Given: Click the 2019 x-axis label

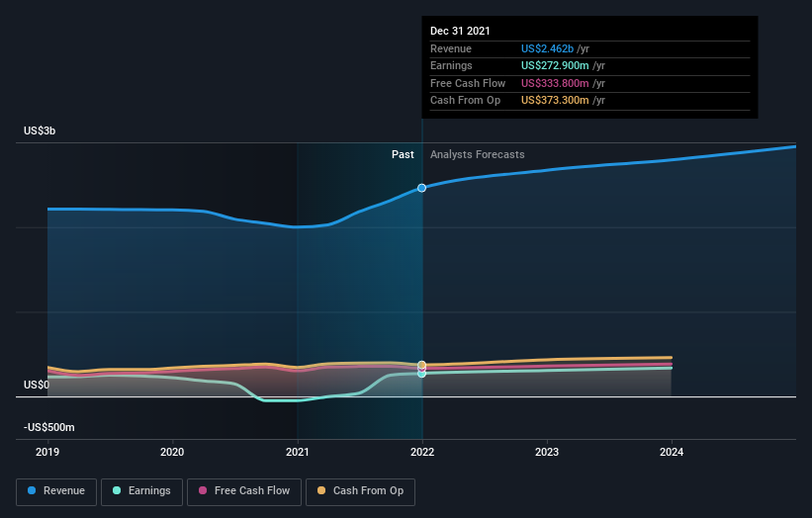Looking at the screenshot, I should (x=47, y=453).
